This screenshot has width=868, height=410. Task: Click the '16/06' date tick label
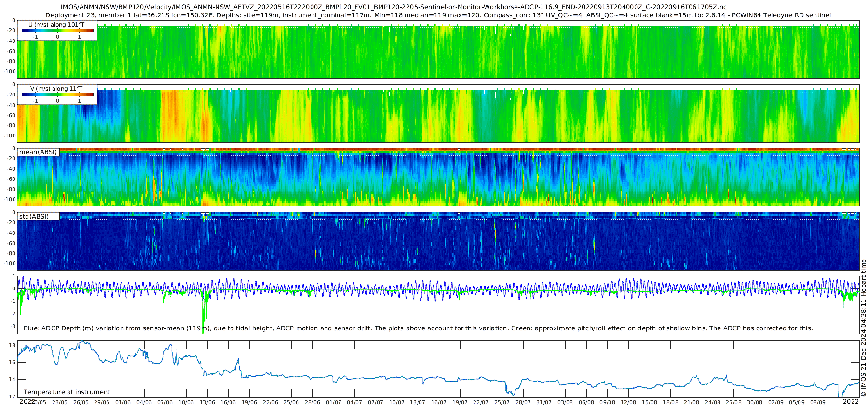coord(228,402)
